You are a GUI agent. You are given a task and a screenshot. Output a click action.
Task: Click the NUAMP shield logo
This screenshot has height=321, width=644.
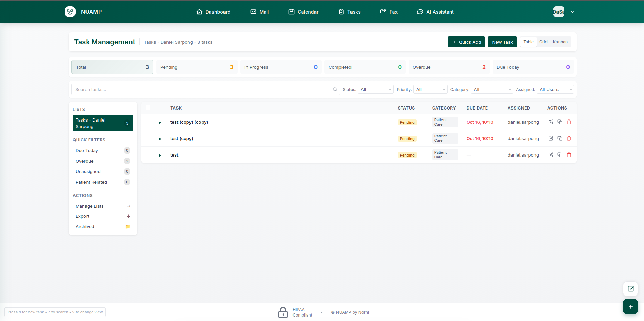point(70,12)
